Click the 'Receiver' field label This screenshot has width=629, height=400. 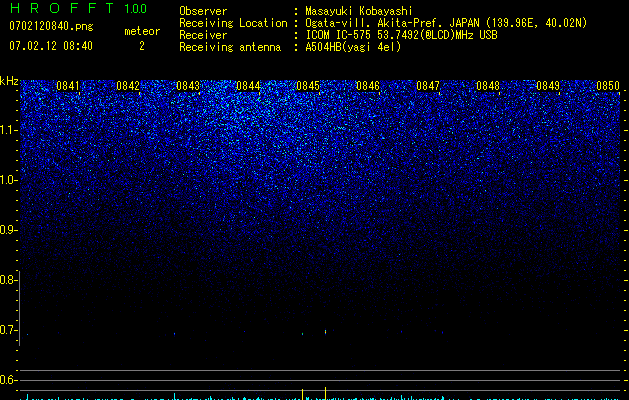click(203, 35)
